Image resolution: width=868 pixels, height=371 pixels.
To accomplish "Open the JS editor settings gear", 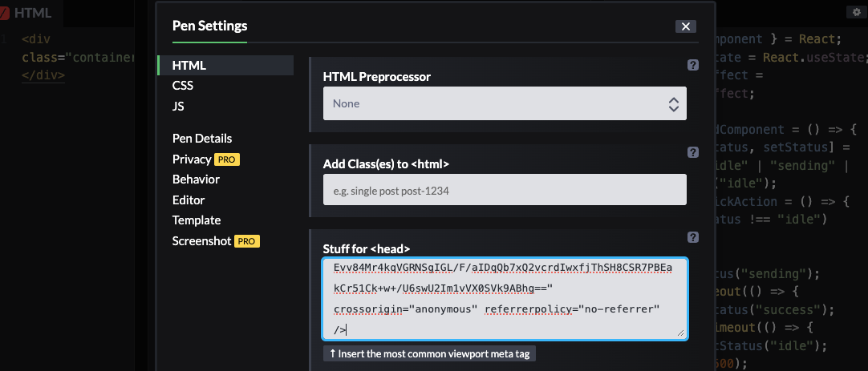I will tap(858, 12).
